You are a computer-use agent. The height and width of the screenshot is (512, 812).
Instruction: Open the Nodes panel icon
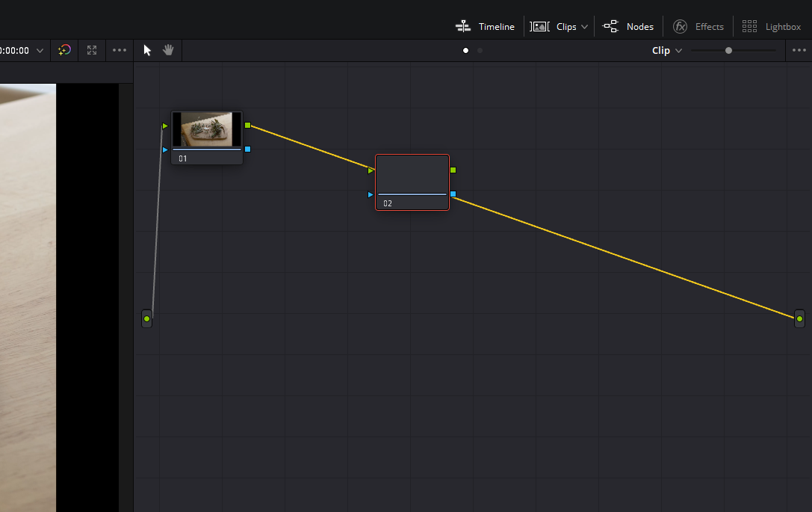coord(610,25)
